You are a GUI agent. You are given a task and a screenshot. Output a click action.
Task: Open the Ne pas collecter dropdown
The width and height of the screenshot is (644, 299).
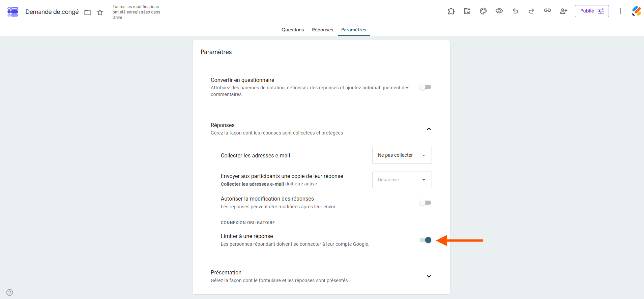pyautogui.click(x=402, y=155)
